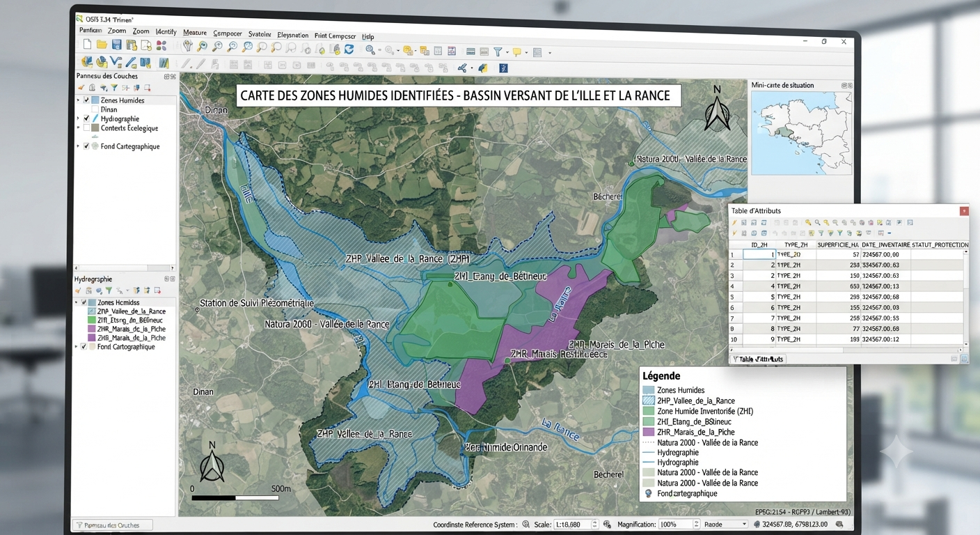Click the first magnifier zoom icon in the toolbar
Viewport: 980px width, 535px height.
(202, 47)
